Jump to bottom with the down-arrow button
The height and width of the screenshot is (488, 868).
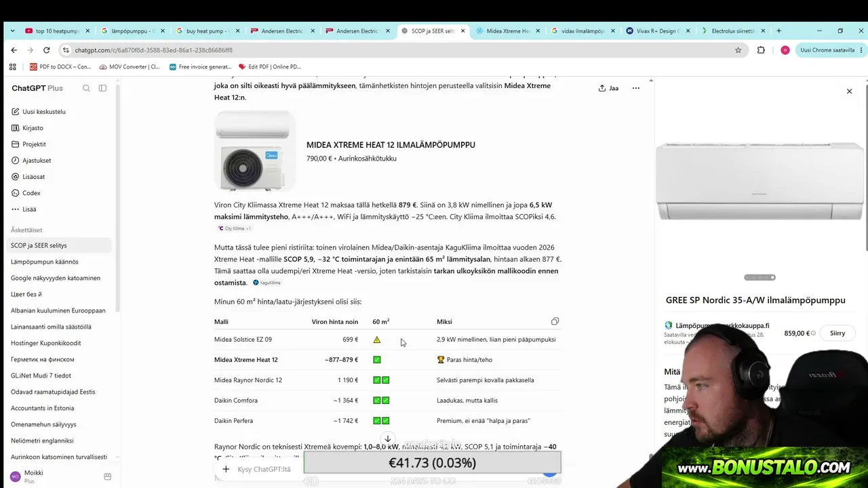point(387,439)
